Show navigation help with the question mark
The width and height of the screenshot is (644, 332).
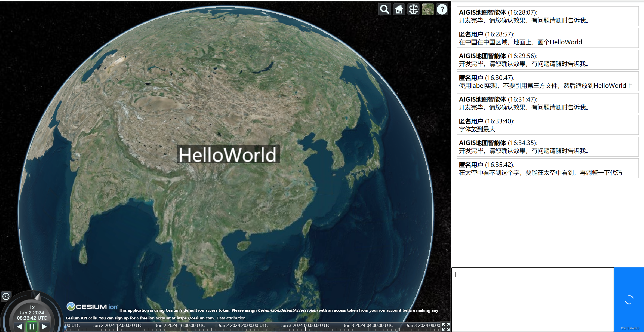(442, 10)
